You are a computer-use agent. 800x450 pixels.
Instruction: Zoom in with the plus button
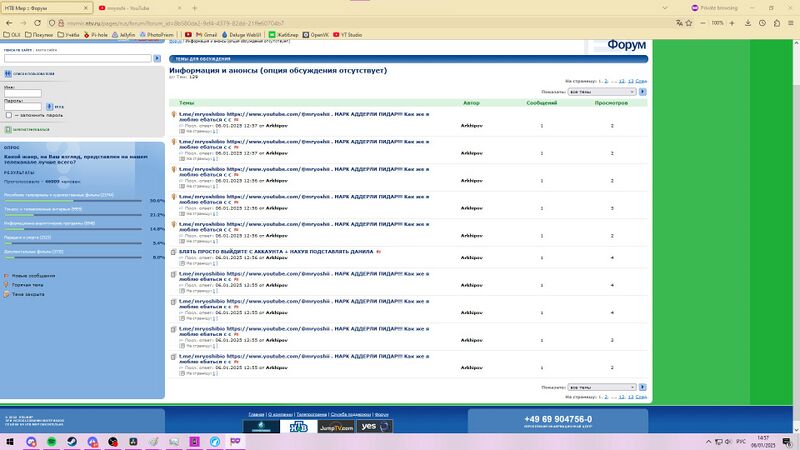[732, 23]
